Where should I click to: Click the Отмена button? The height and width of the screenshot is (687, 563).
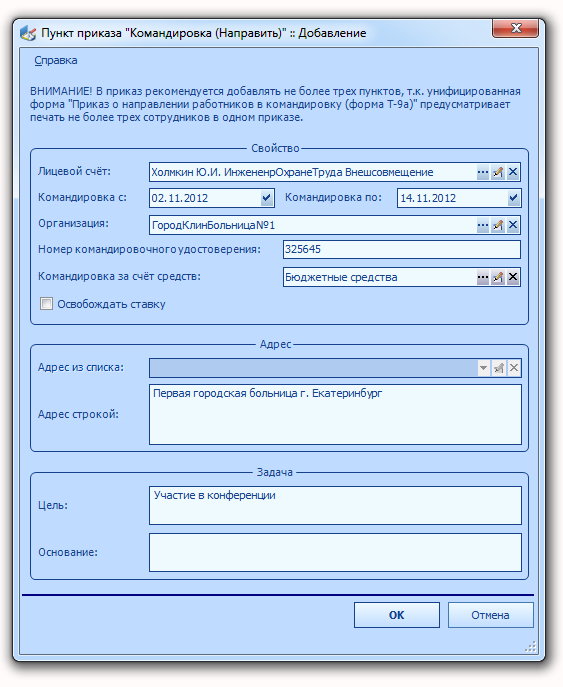click(x=490, y=615)
